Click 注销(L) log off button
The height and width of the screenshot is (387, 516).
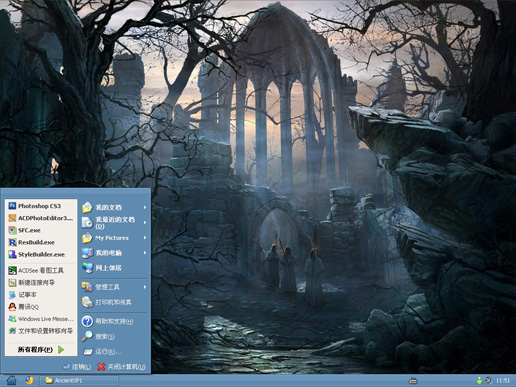(77, 367)
